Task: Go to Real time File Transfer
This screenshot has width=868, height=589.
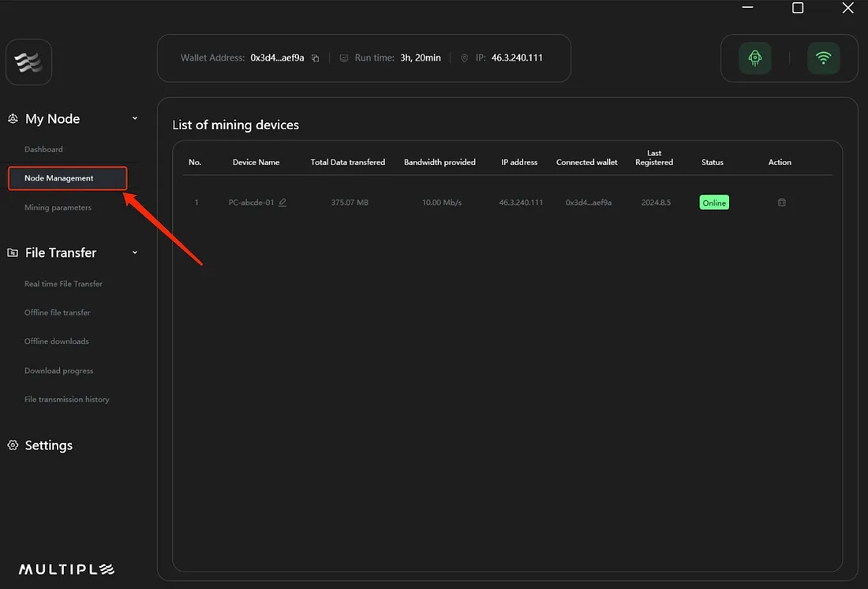Action: 63,284
